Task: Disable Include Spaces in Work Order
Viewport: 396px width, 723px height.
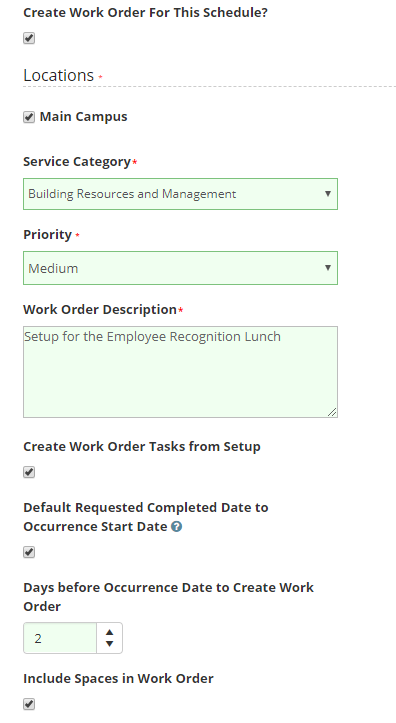Action: (x=29, y=704)
